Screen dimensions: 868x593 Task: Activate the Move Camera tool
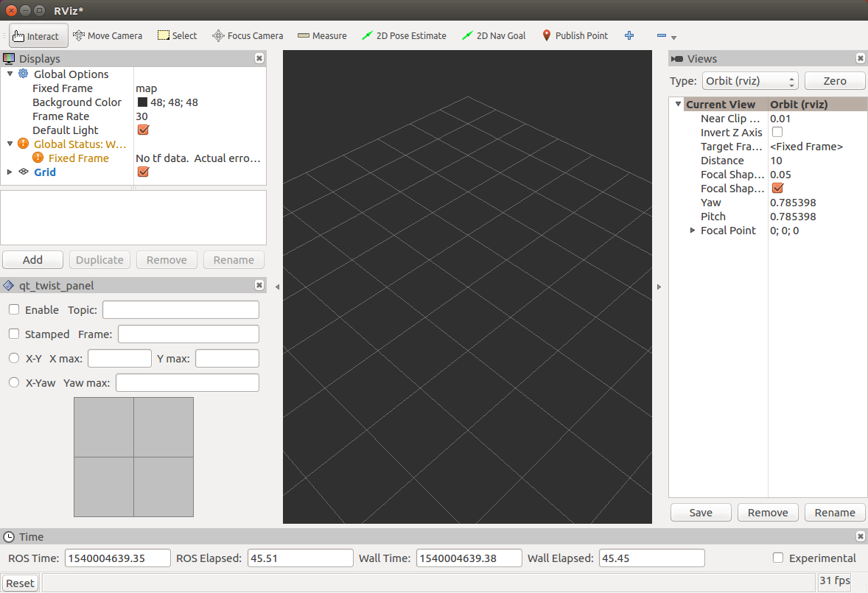[x=108, y=35]
